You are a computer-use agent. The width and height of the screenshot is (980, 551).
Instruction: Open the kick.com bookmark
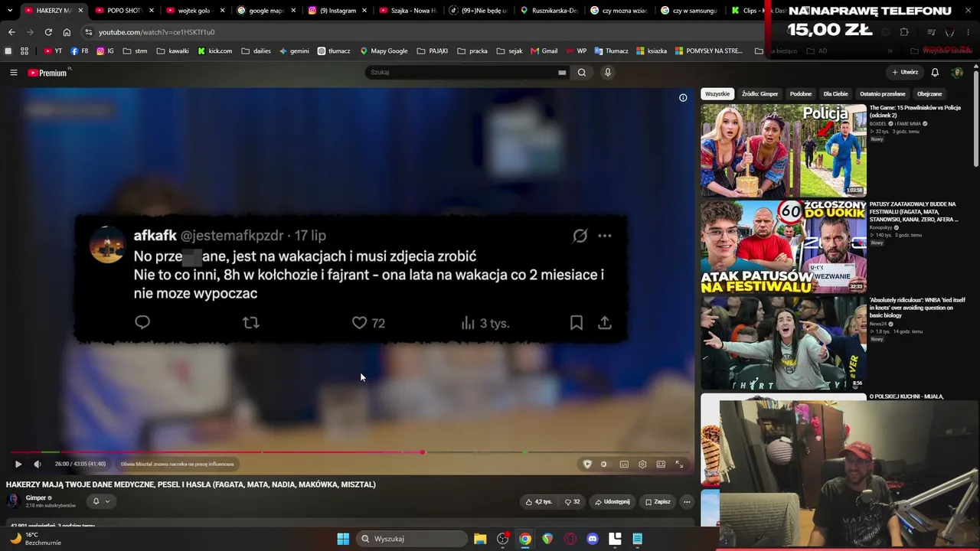pos(214,51)
